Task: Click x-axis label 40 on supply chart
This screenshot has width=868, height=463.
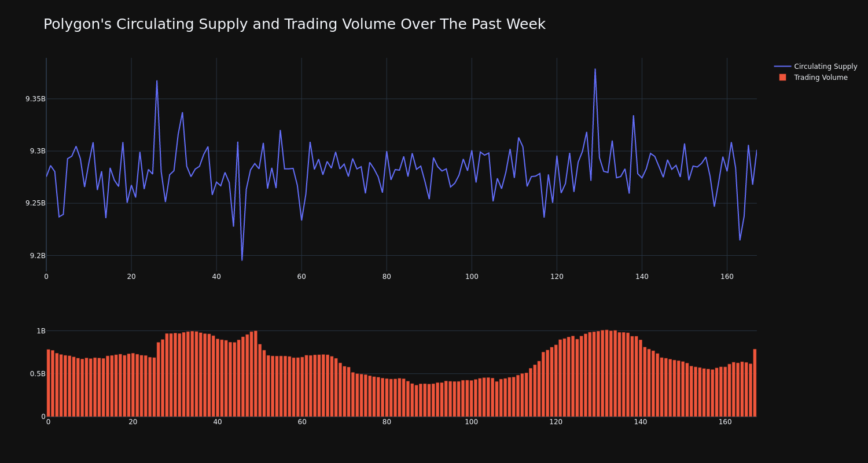Action: [x=216, y=277]
